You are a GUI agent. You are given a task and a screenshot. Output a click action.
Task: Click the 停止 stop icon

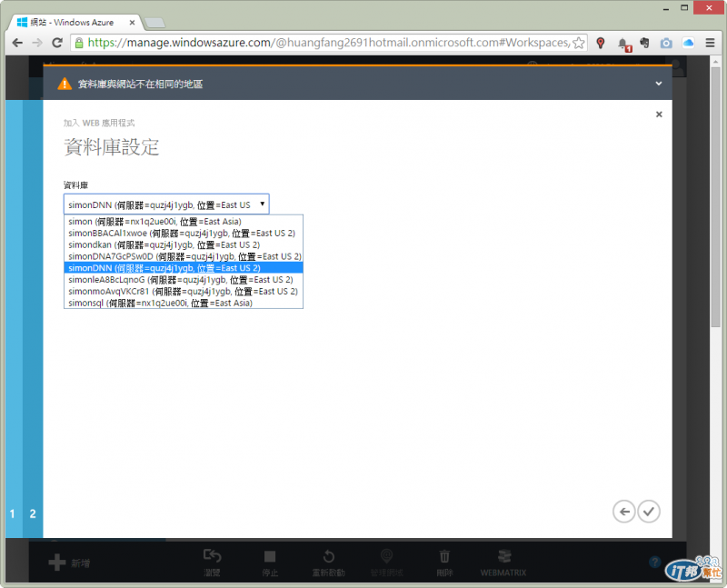click(x=269, y=556)
